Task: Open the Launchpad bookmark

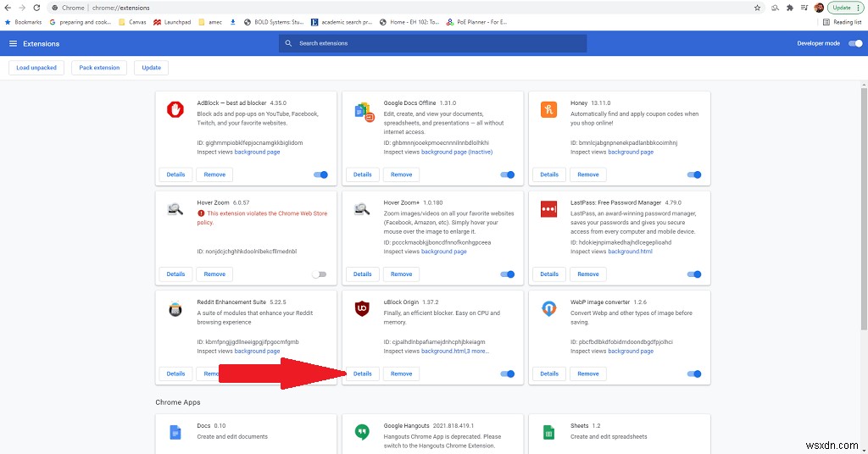Action: (172, 22)
